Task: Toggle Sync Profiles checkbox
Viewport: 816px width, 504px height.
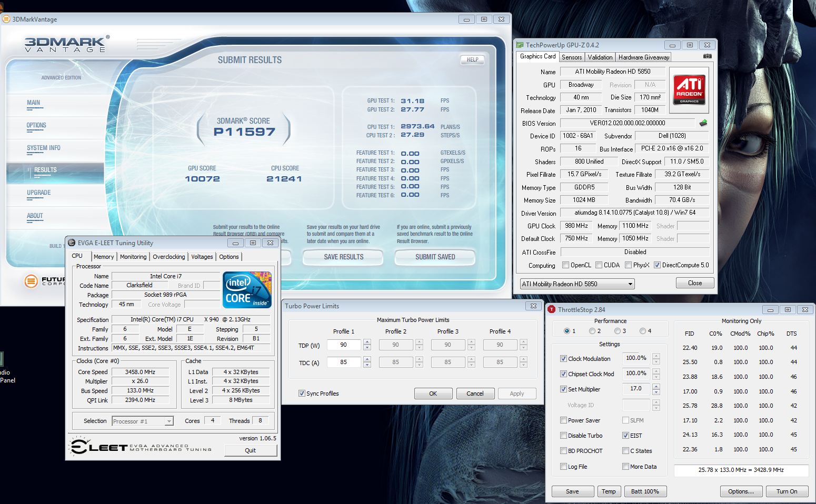Action: (x=302, y=394)
